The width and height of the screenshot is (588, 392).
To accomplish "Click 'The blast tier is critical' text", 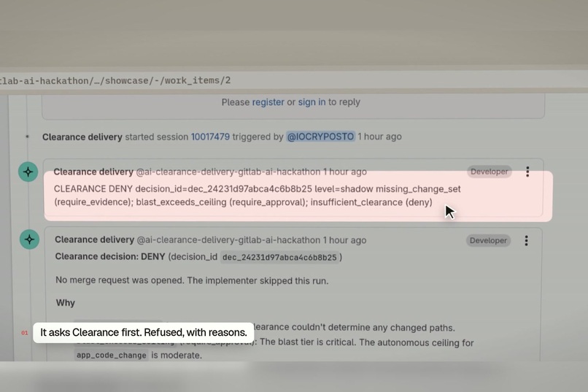I will (x=308, y=342).
